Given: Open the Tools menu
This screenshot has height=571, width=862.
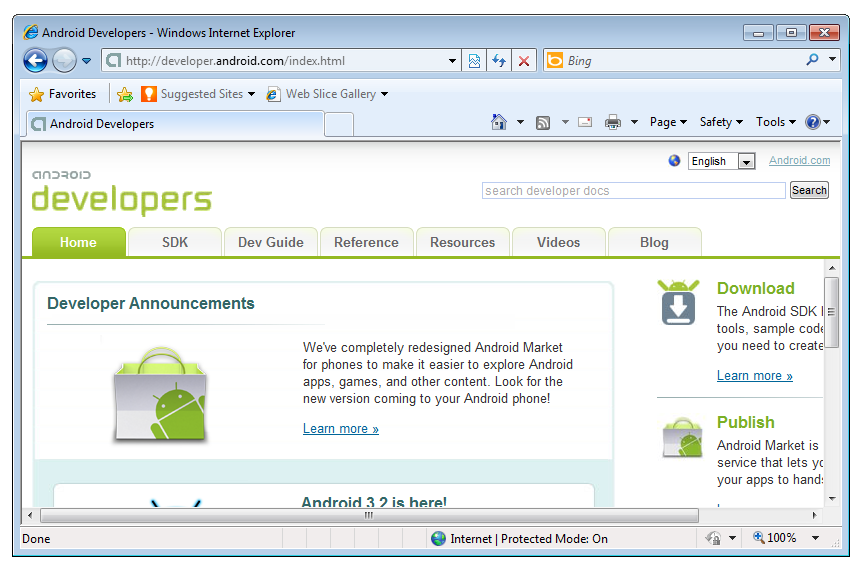Looking at the screenshot, I should point(776,122).
